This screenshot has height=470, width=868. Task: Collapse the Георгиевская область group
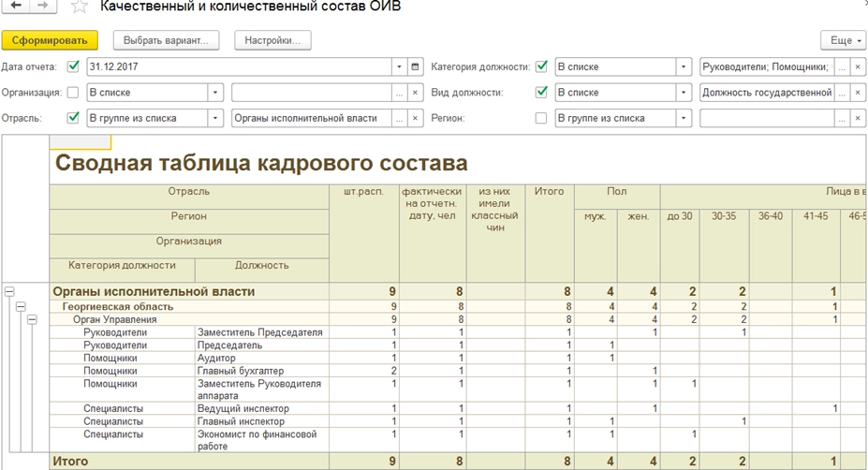(x=21, y=307)
